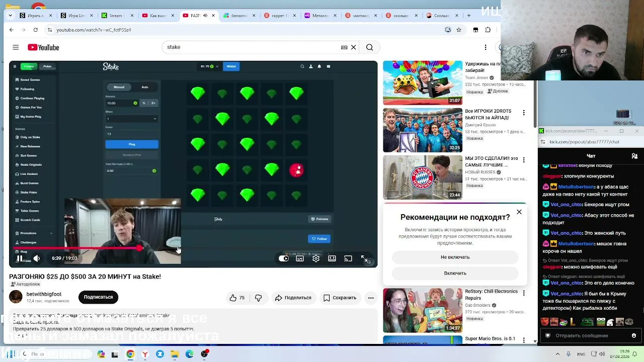Cast the video to another screen
644x362 pixels.
coord(348,258)
